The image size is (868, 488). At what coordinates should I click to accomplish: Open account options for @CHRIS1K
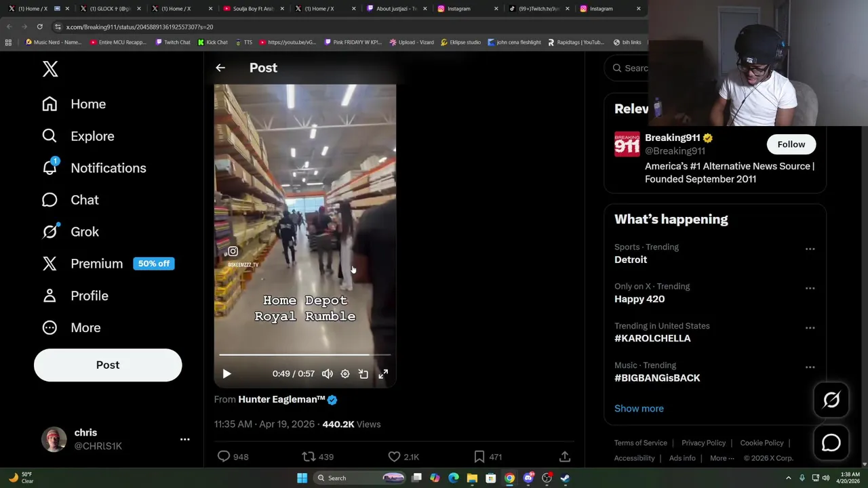184,439
